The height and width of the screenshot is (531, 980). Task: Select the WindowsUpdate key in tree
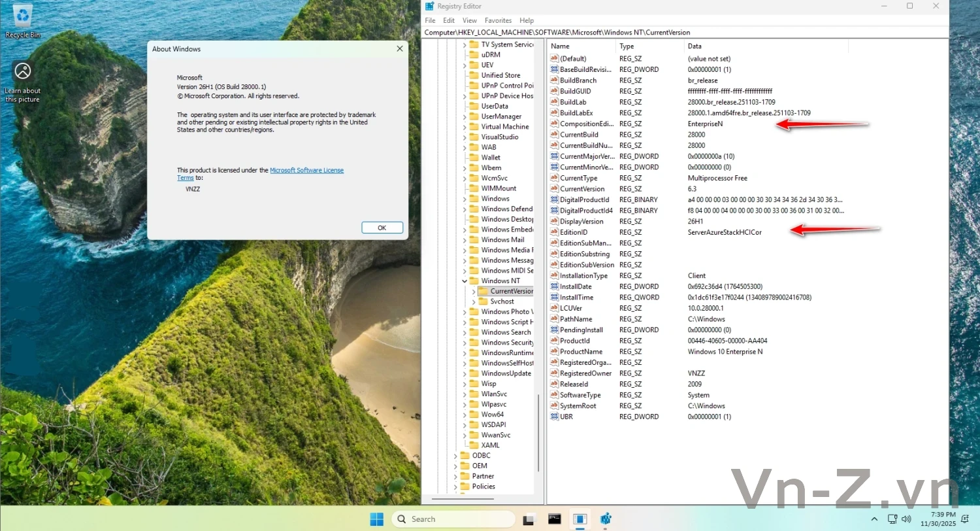506,373
